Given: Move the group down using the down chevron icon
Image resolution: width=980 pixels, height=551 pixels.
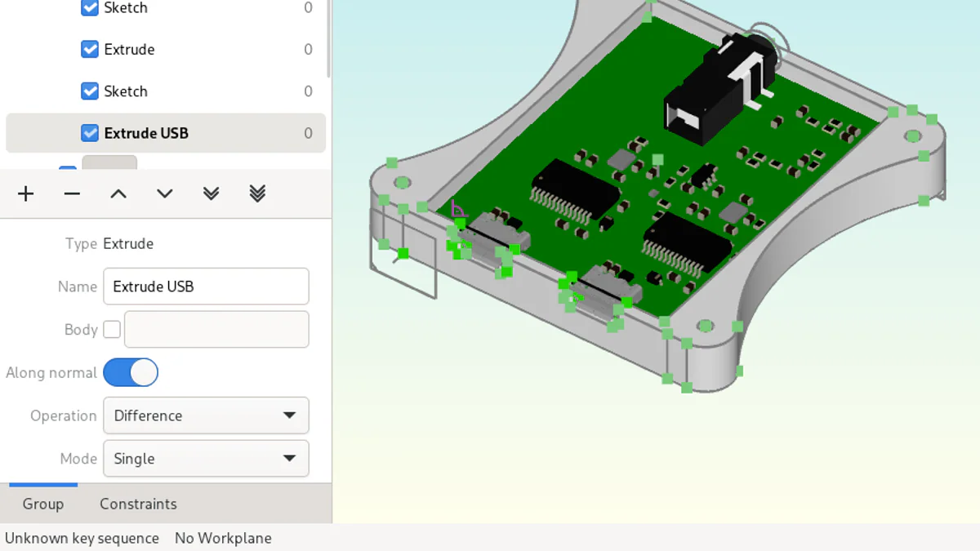Looking at the screenshot, I should [x=163, y=193].
